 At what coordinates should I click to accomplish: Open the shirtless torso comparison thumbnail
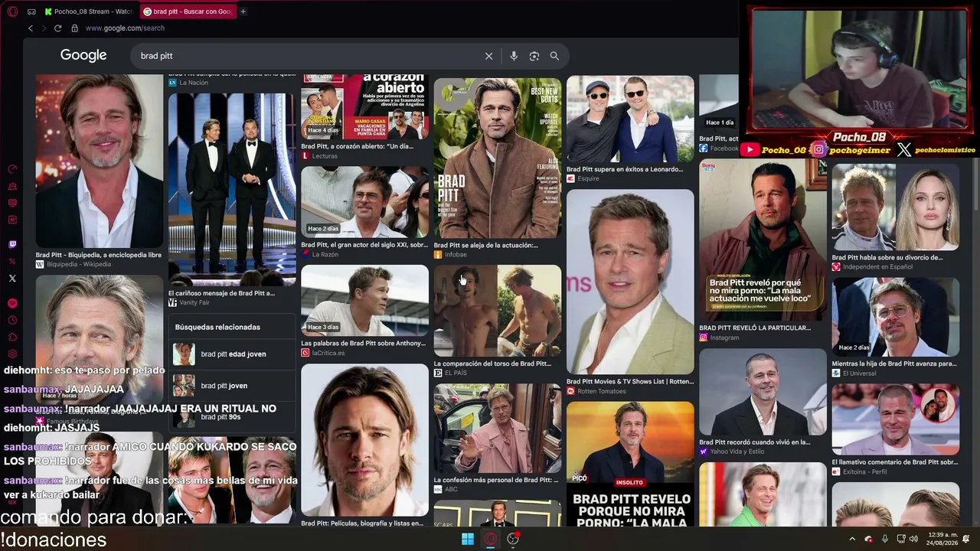coord(498,311)
